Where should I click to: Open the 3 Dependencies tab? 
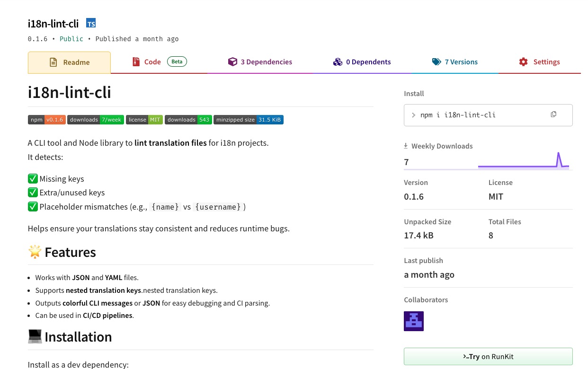tap(260, 62)
